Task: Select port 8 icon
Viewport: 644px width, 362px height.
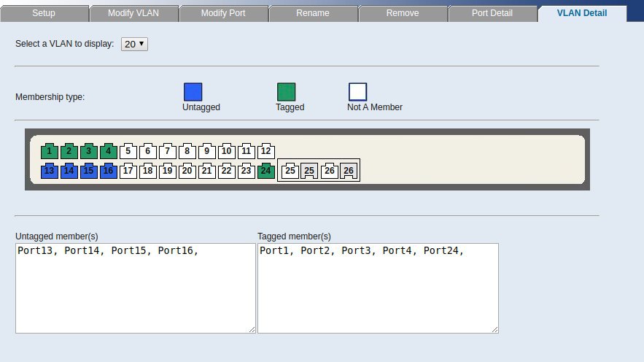Action: point(187,151)
